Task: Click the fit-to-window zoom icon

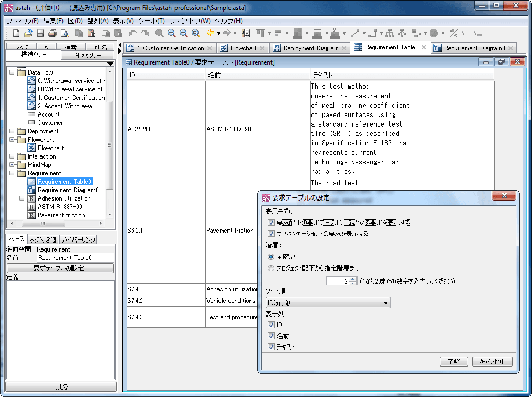Action: click(196, 33)
